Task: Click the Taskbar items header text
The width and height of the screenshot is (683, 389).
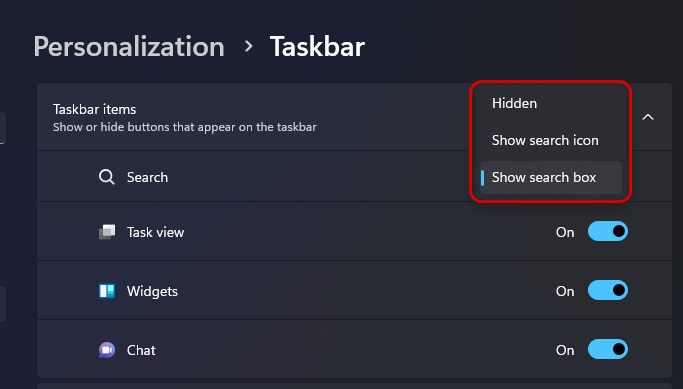Action: click(x=95, y=109)
